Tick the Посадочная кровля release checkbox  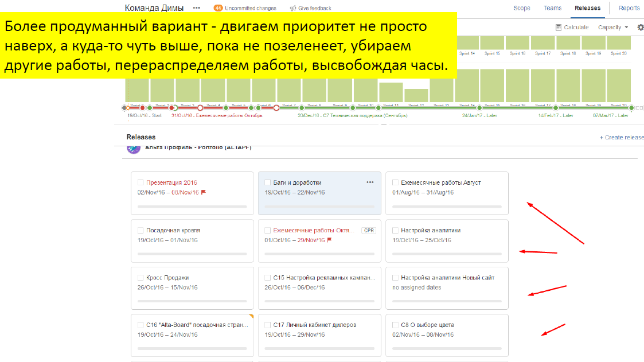click(140, 230)
